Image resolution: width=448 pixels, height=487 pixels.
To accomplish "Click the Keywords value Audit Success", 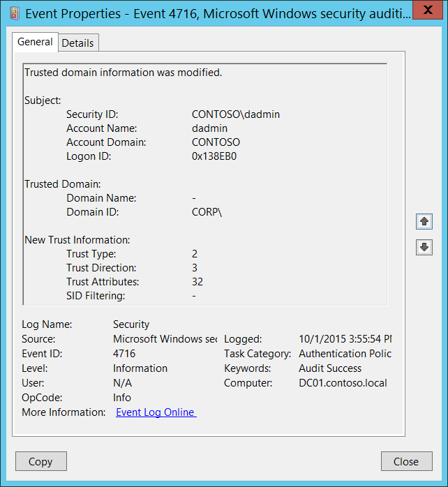I will click(330, 368).
